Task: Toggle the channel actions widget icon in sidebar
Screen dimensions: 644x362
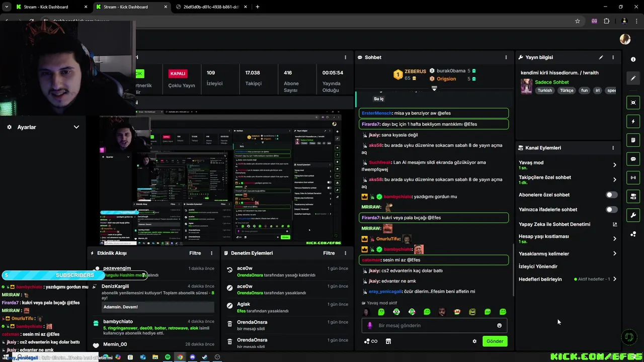Action: 633,196
